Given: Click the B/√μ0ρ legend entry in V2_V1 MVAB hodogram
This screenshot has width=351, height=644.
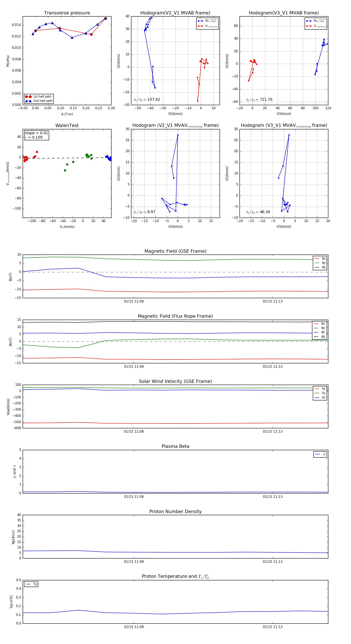Looking at the screenshot, I should coord(207,21).
